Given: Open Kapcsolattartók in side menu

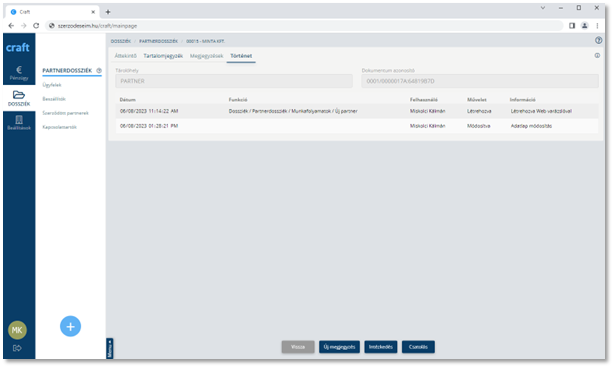Looking at the screenshot, I should pyautogui.click(x=60, y=127).
